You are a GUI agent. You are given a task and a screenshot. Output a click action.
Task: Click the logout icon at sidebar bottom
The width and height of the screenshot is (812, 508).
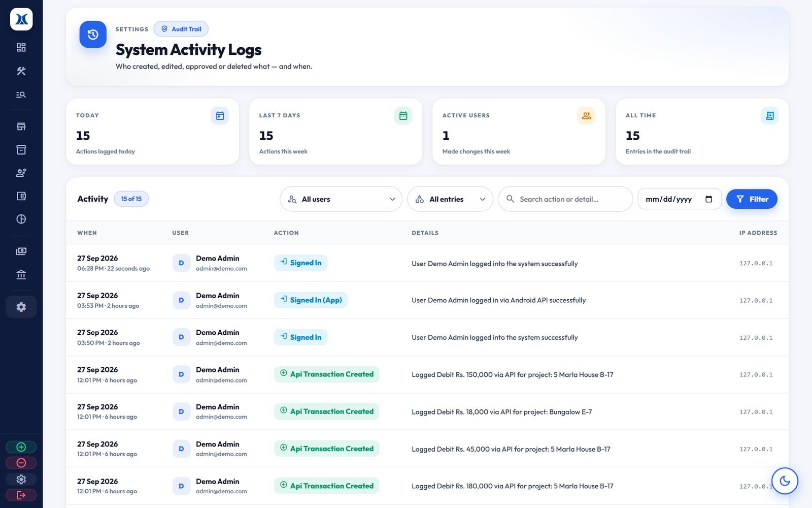(21, 495)
